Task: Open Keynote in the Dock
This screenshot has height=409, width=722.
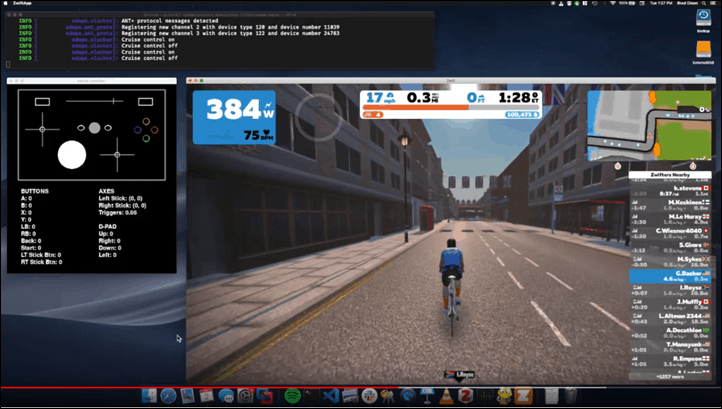Action: (x=427, y=396)
